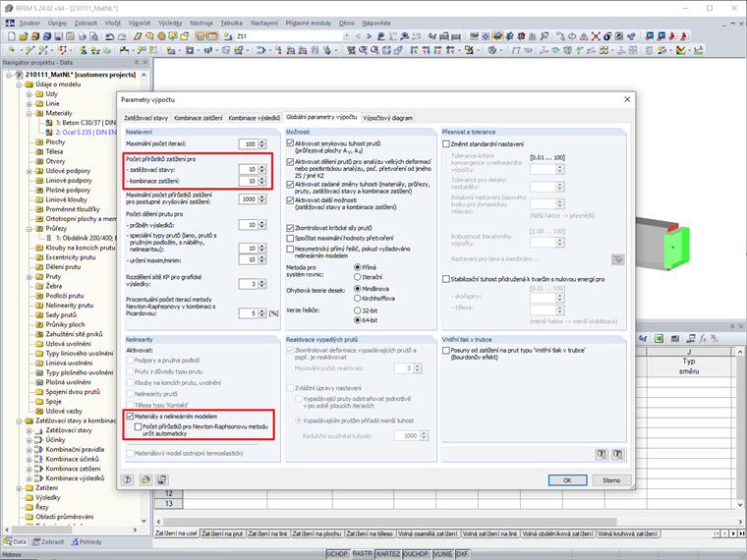Expand the Pruty tree node
The image size is (747, 560).
coord(29,277)
